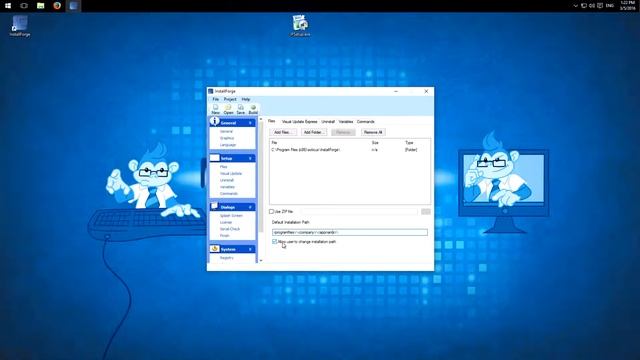Select the C:\Program Files folder row
This screenshot has height=360, width=640.
350,150
